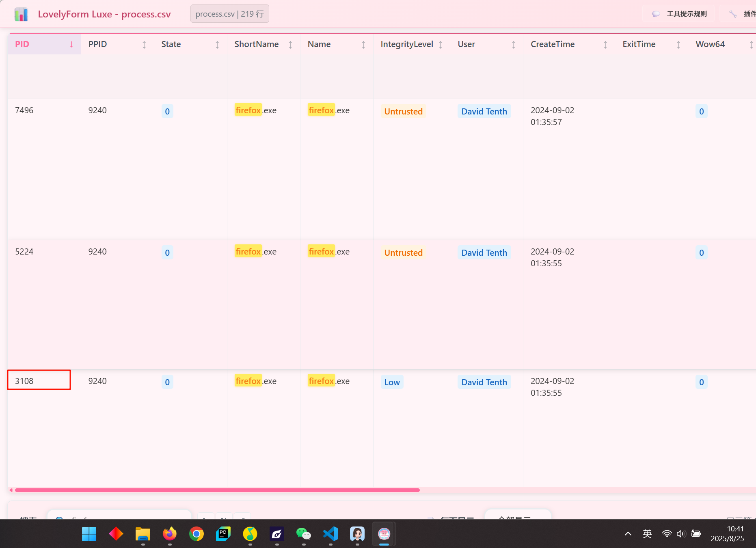Launch Firefox from the taskbar
The image size is (756, 548).
(x=170, y=534)
